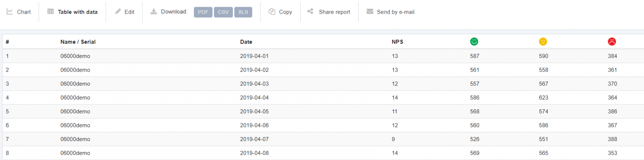The image size is (644, 160).
Task: Select the date cell 2019-04-08
Action: coord(254,153)
